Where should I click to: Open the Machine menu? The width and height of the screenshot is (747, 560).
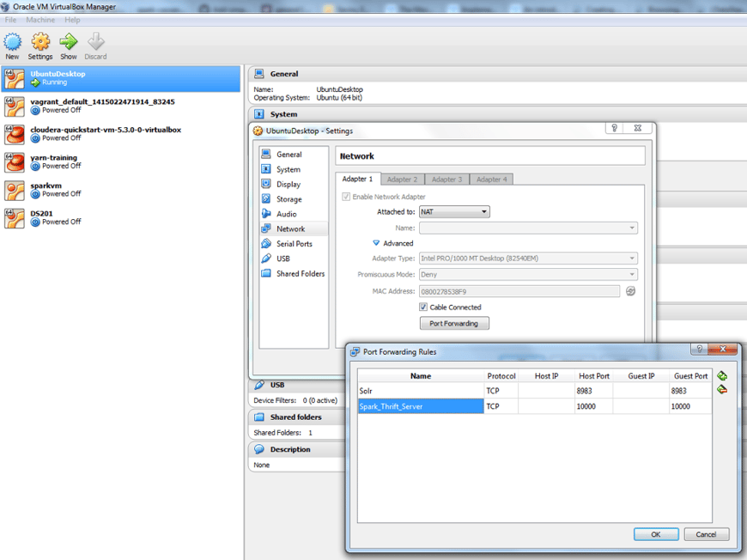click(40, 20)
